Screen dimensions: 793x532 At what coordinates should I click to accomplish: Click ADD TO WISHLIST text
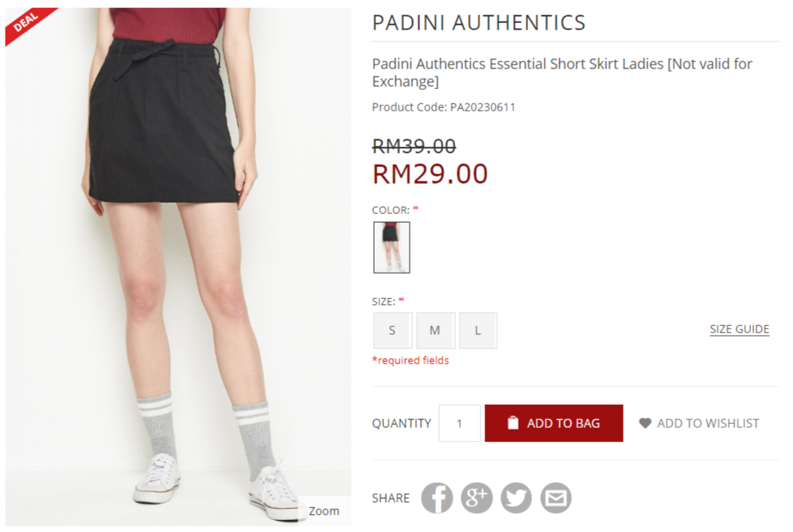coord(708,423)
